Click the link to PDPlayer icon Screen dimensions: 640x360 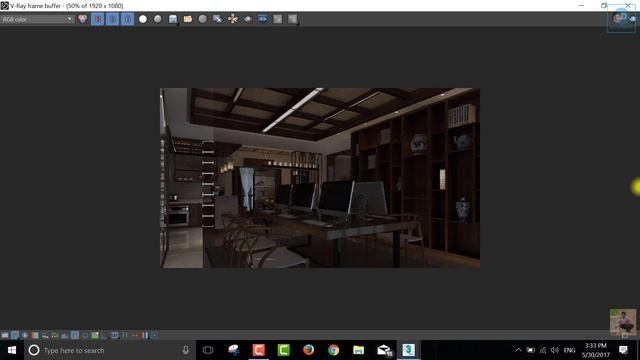pos(262,19)
